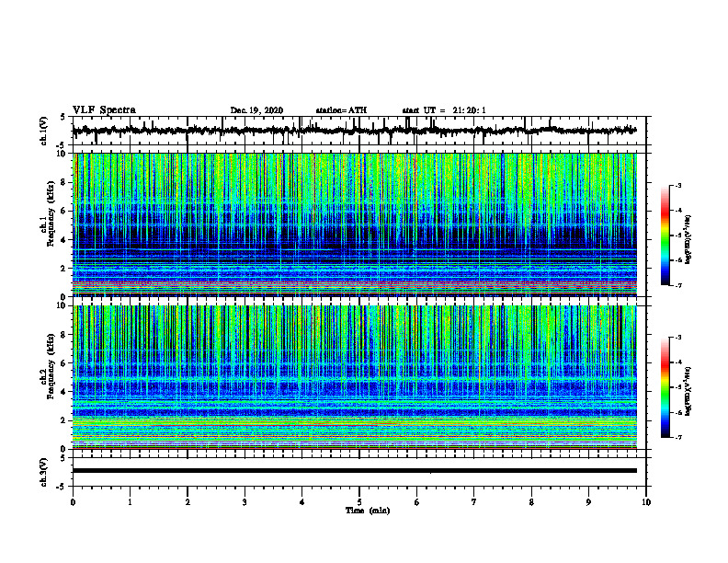Image resolution: width=728 pixels, height=563 pixels.
Task: Click the "Time (min)" axis title
Action: click(x=368, y=511)
